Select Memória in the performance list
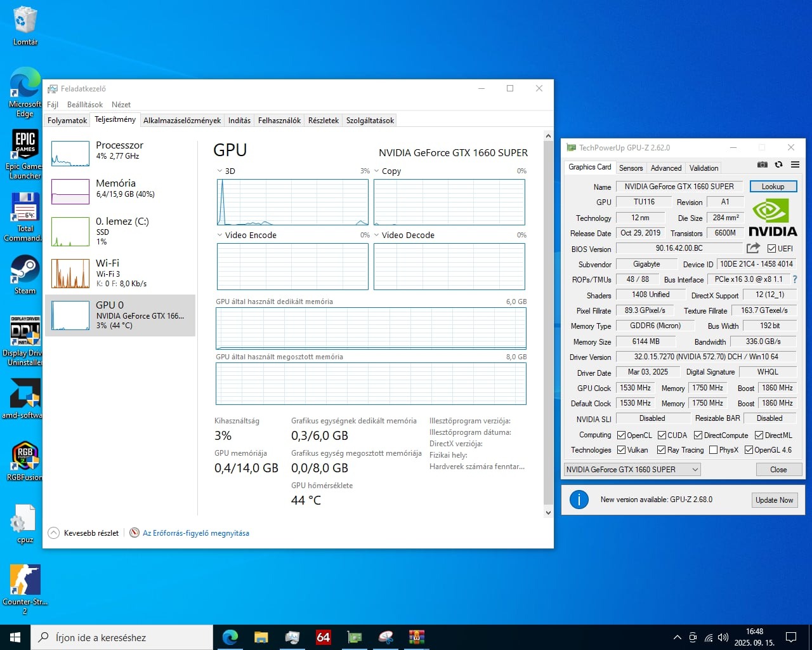The image size is (812, 650). click(120, 191)
